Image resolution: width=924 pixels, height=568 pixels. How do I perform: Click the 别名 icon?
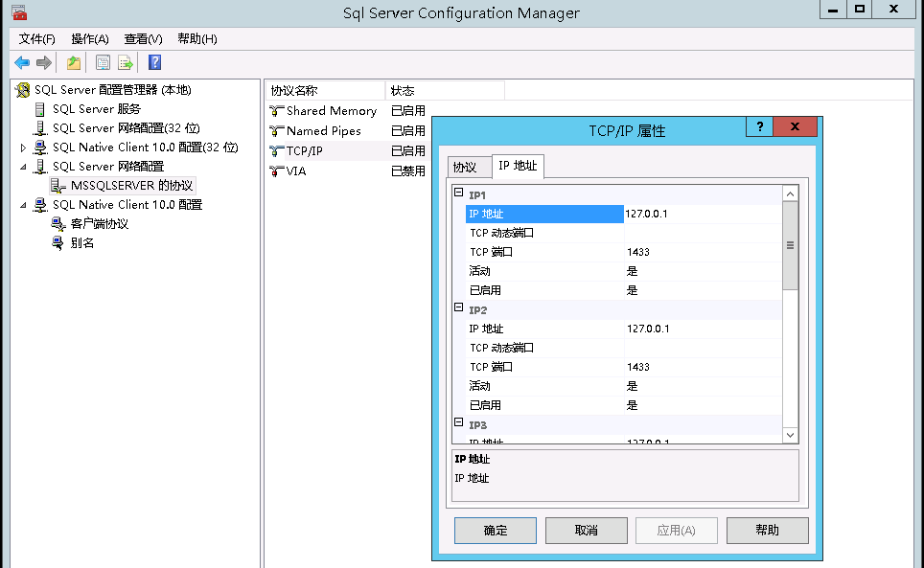(x=58, y=242)
